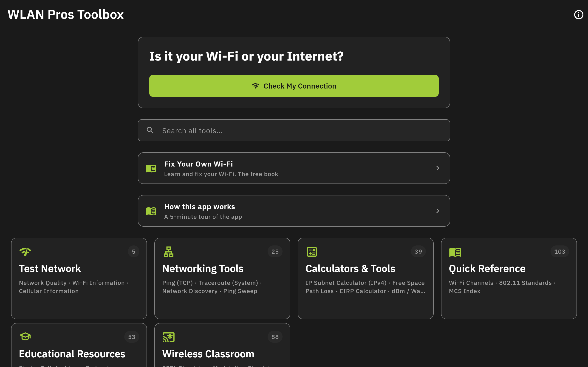
Task: Click the 103 count badge on Quick Reference
Action: pyautogui.click(x=560, y=252)
